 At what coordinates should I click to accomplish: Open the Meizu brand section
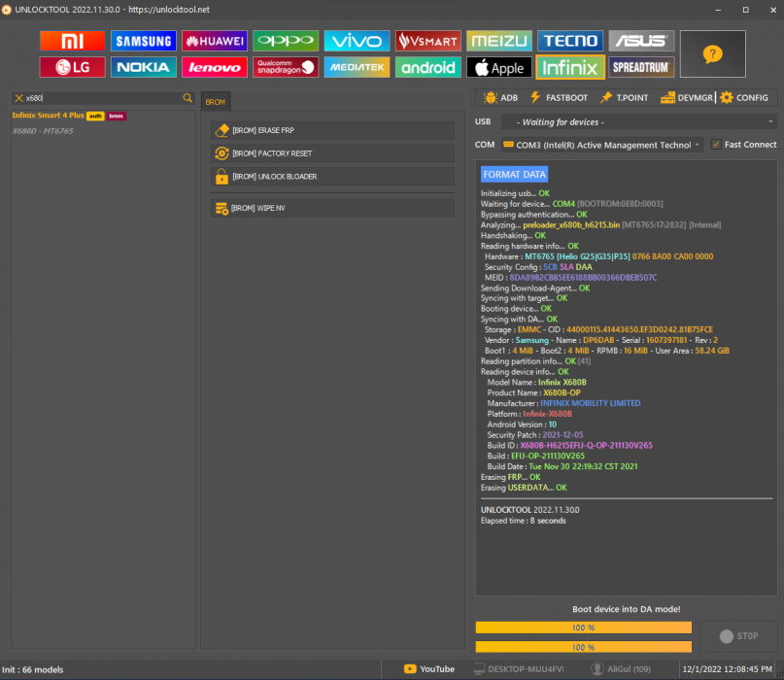[499, 41]
